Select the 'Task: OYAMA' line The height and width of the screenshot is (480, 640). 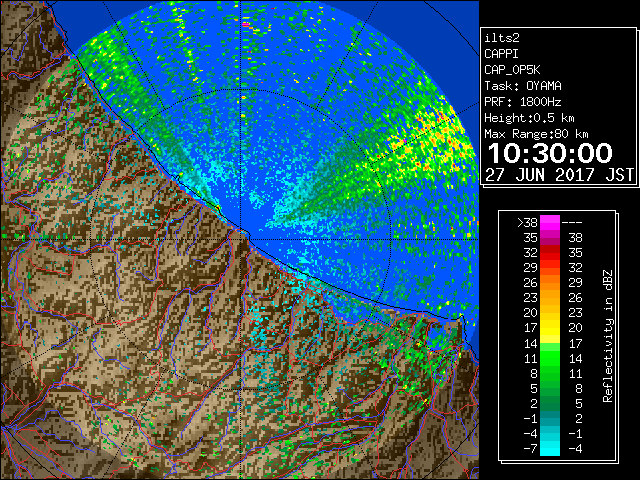(523, 86)
